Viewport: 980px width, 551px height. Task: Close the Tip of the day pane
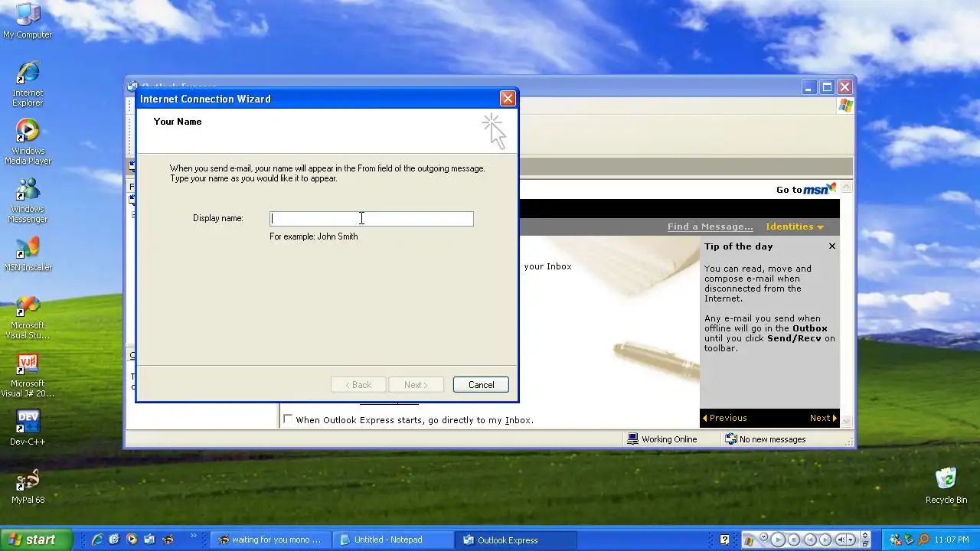pos(832,246)
